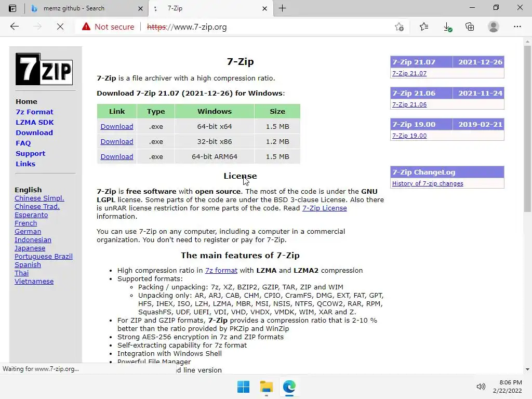Click the 1.2 MB size cell
The image size is (532, 399).
pos(277,141)
